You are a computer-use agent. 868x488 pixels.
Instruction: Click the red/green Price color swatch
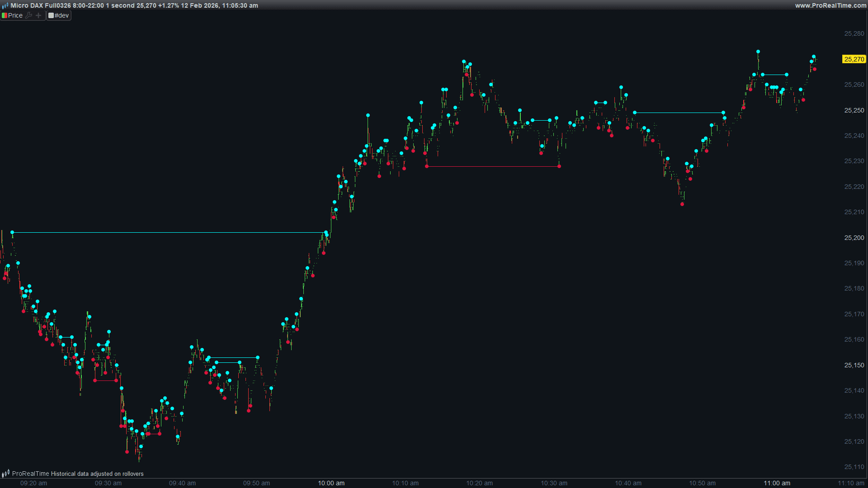pos(5,15)
